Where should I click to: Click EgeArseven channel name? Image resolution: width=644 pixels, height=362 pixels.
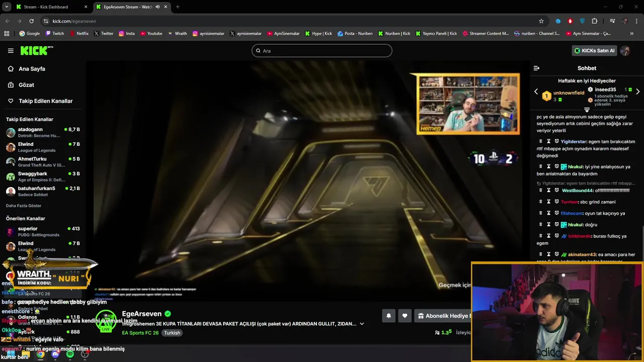point(142,314)
